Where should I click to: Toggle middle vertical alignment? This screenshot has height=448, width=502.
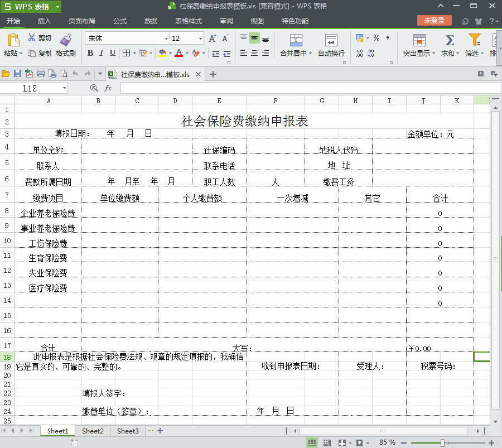coord(254,38)
